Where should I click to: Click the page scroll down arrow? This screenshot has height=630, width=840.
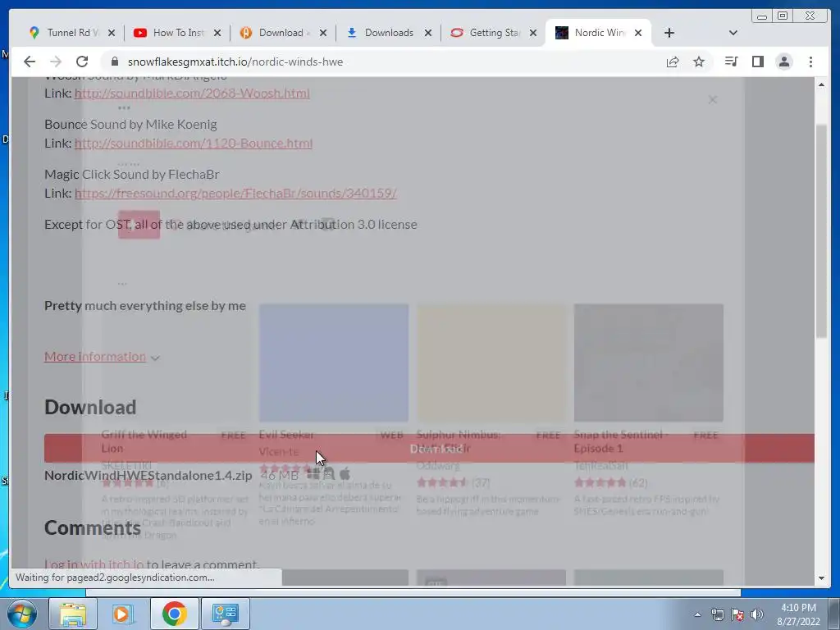pos(821,578)
